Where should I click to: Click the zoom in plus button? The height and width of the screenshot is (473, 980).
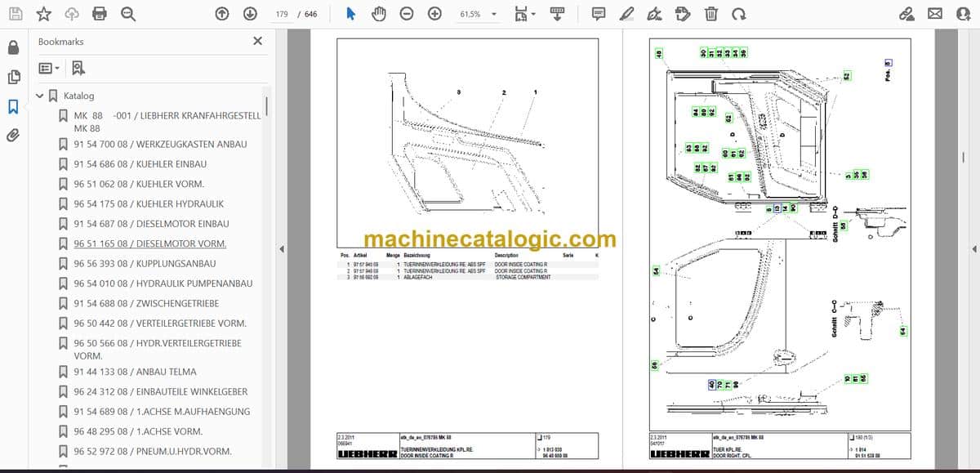pos(434,14)
